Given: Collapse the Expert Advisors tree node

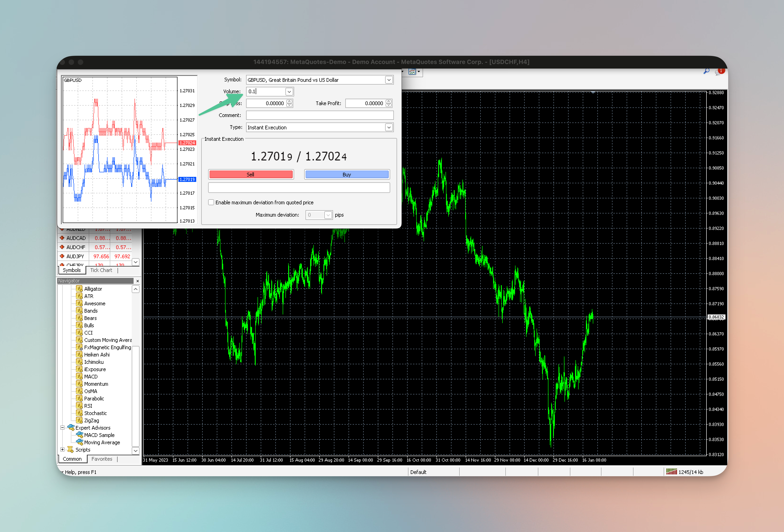Looking at the screenshot, I should tap(62, 428).
